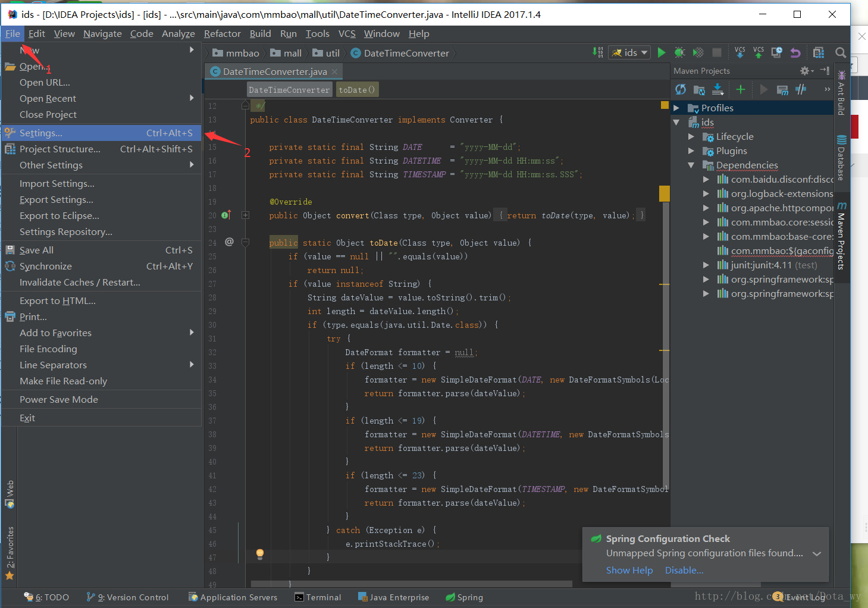Expand the Spring notification chevron
Screen dimensions: 868x608
coord(817,553)
